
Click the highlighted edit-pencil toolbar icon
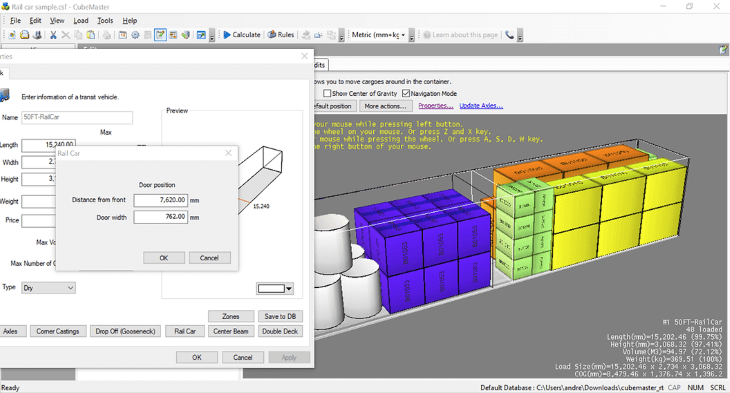pos(160,35)
